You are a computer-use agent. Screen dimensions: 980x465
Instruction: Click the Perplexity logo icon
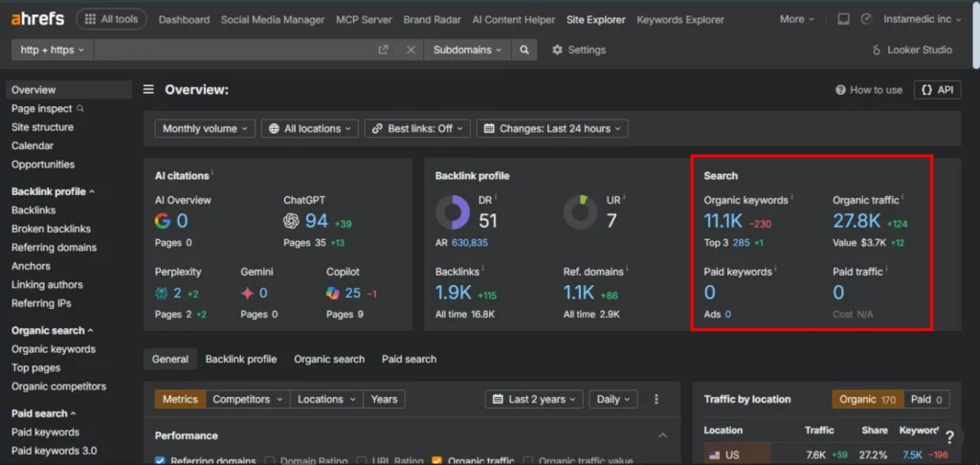tap(161, 293)
